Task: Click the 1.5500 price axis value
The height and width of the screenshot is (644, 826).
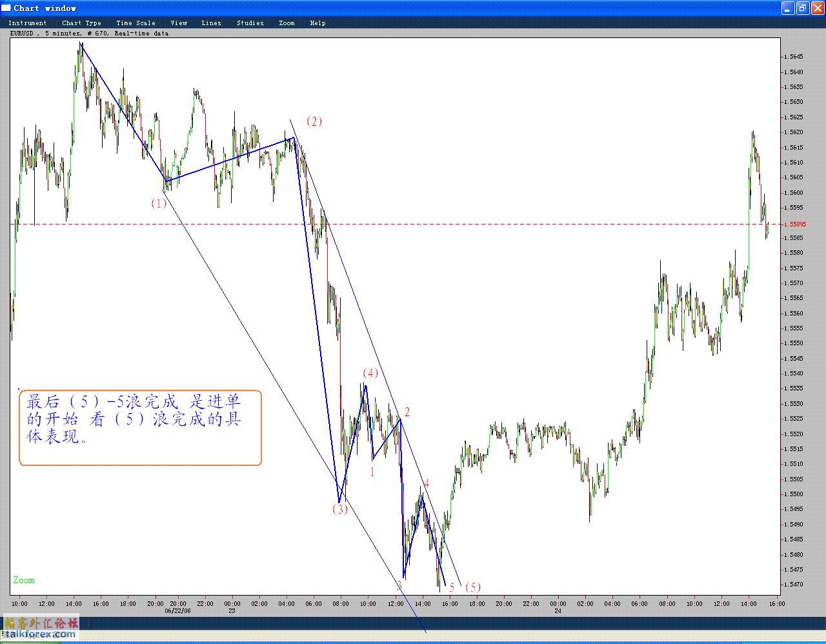Action: [794, 494]
